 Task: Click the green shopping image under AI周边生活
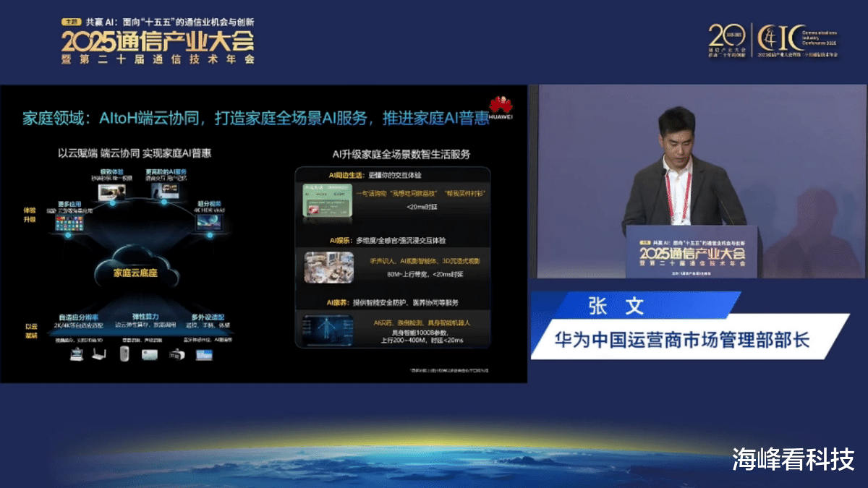[x=327, y=200]
